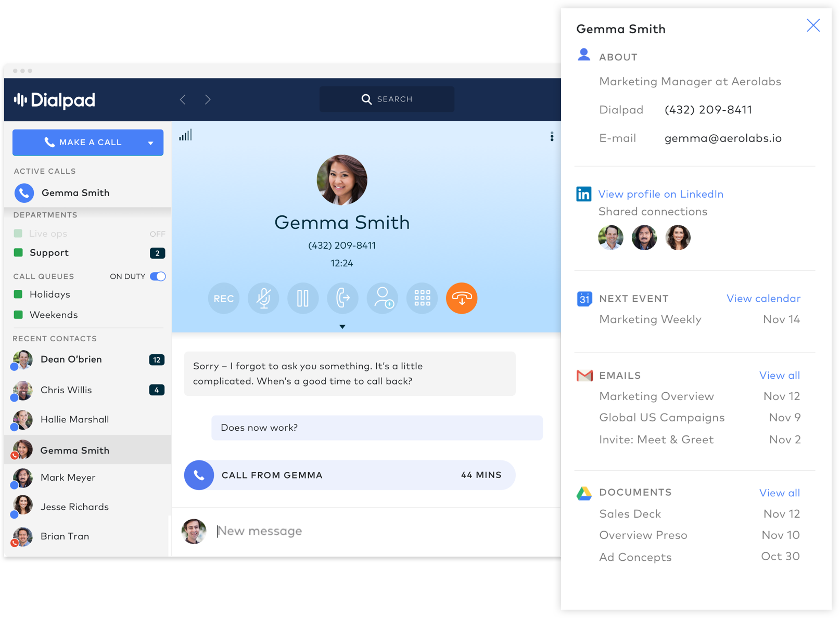Hang up the call with orange button

coord(462,298)
